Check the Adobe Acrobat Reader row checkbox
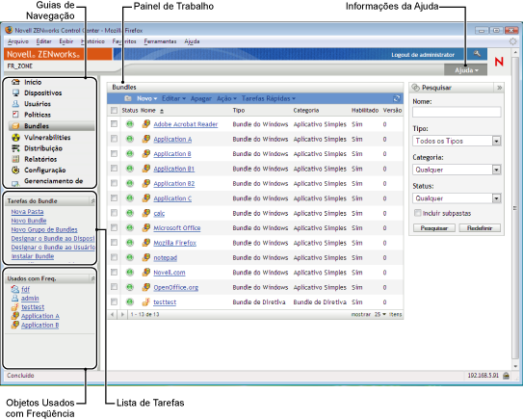Image resolution: width=523 pixels, height=420 pixels. point(114,123)
